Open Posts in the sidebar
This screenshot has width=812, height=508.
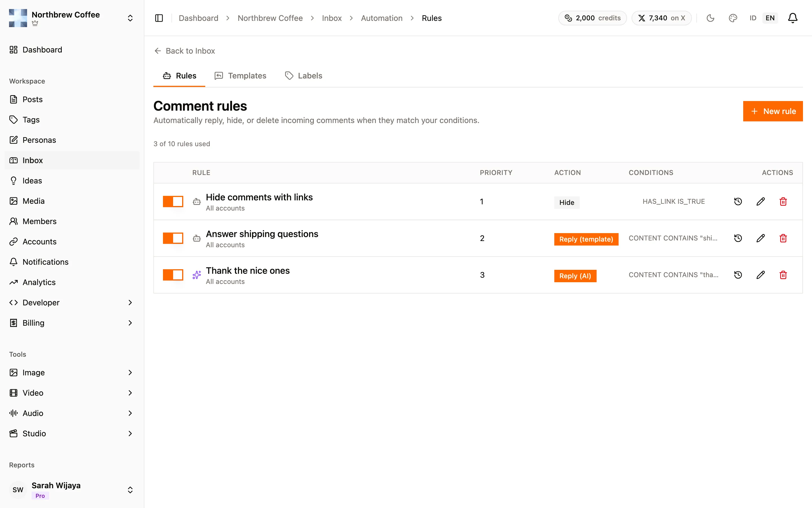coord(72,99)
